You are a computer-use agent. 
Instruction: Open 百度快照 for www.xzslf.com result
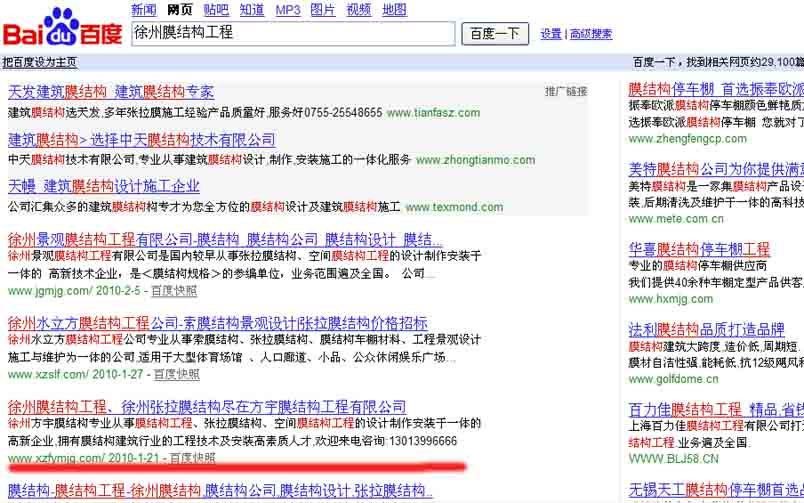(176, 374)
